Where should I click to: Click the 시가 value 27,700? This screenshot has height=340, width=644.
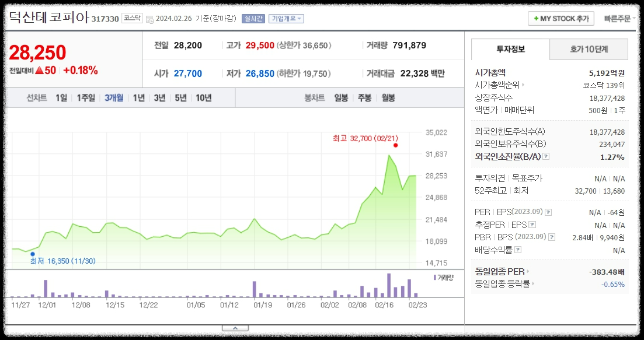pyautogui.click(x=187, y=74)
